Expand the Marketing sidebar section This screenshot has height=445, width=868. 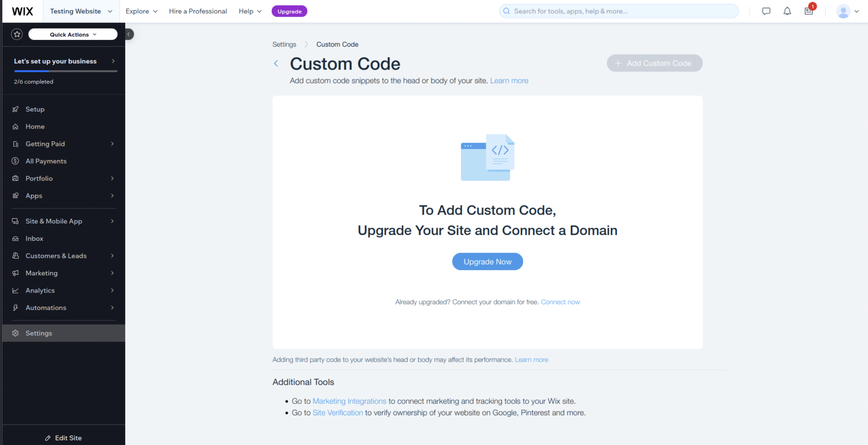(63, 273)
